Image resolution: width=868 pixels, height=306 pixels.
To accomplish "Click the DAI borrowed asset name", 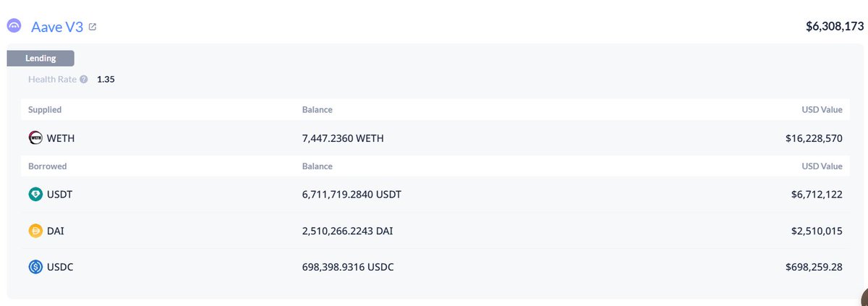I will (56, 231).
